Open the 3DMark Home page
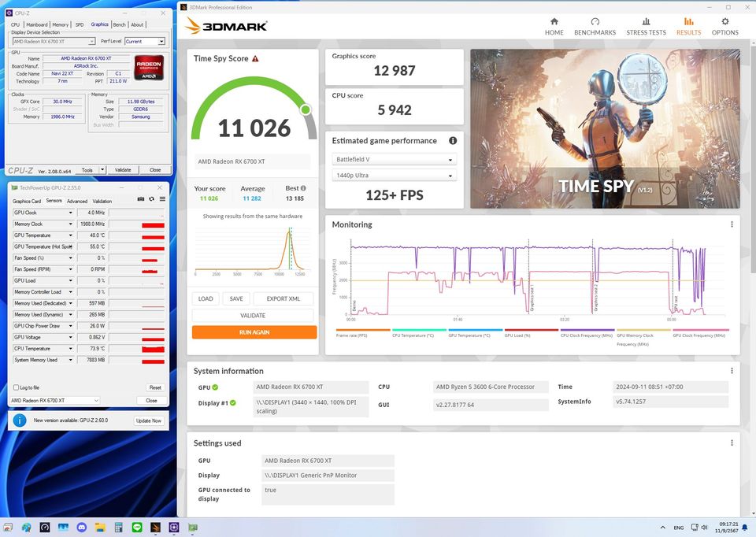Screen dimensions: 756x537 tap(554, 27)
